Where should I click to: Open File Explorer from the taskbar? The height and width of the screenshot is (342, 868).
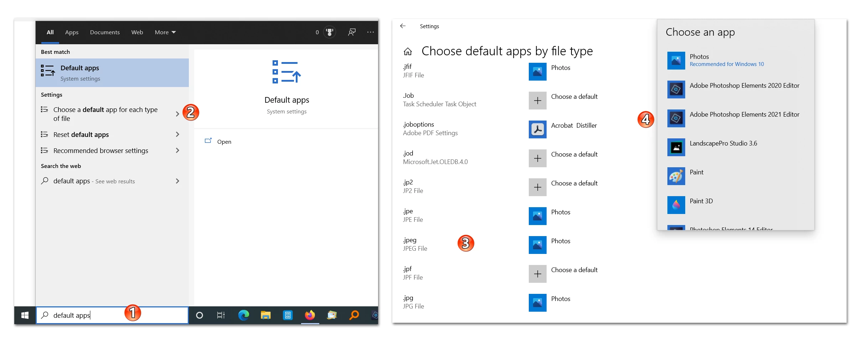[x=265, y=315]
